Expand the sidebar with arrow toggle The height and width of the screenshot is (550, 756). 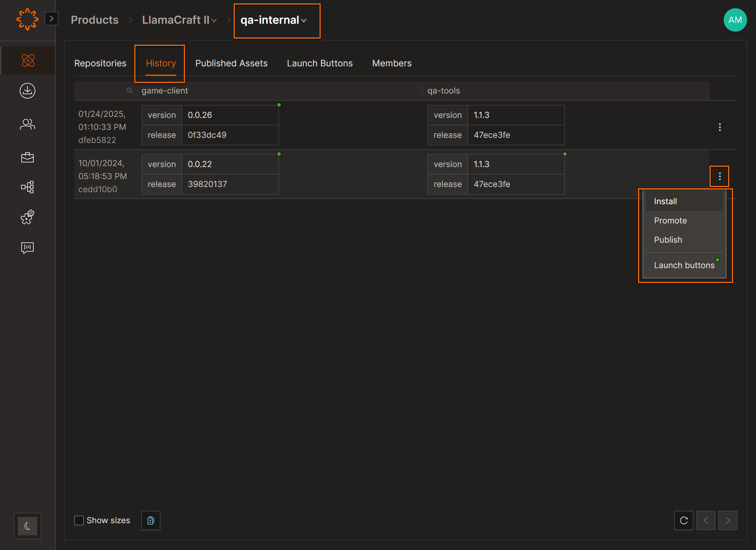[52, 19]
